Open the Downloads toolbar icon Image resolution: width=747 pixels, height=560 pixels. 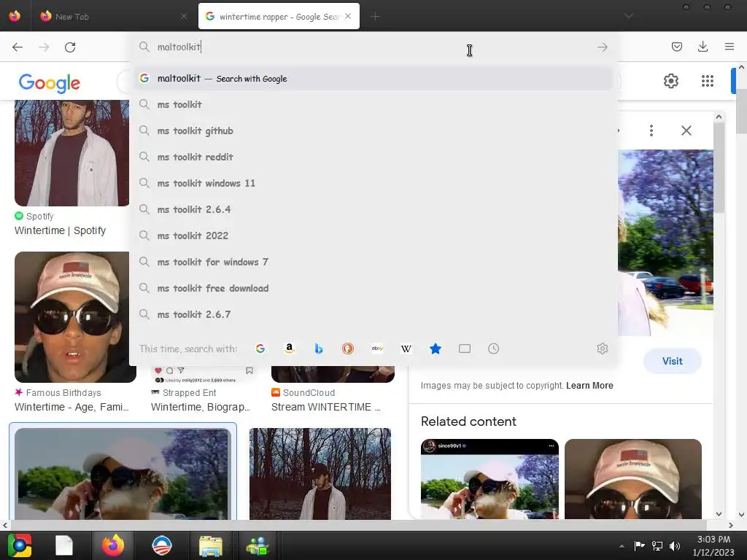coord(703,47)
